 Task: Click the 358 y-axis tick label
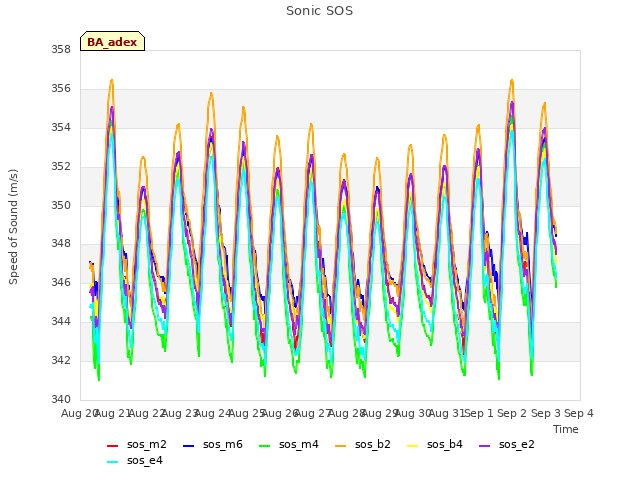coord(61,50)
